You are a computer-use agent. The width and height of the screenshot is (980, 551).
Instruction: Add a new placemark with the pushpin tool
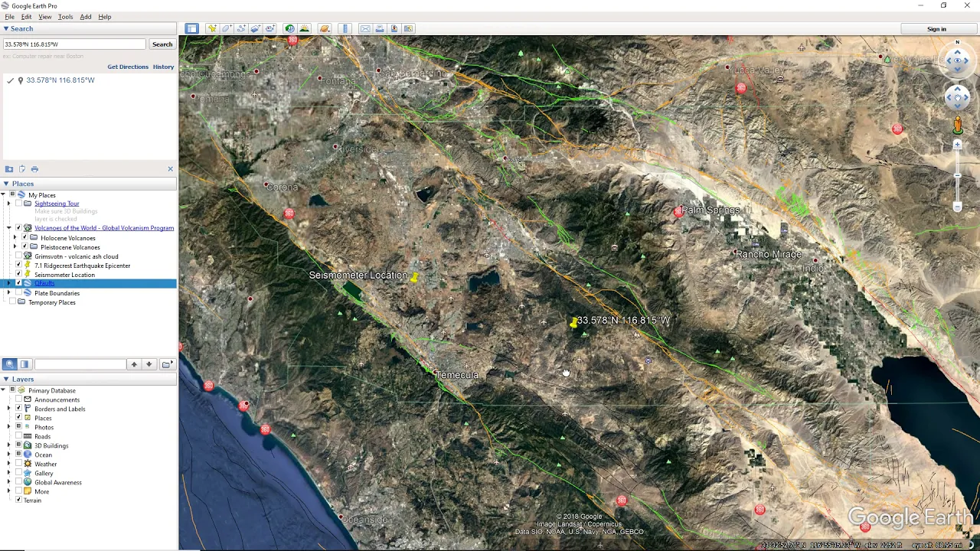tap(212, 28)
